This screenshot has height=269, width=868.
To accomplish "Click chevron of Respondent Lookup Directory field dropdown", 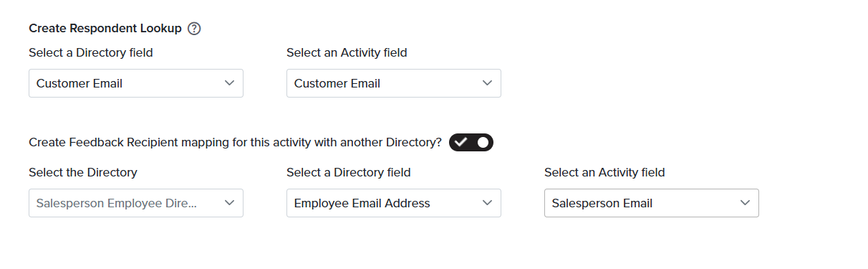I will (x=229, y=83).
